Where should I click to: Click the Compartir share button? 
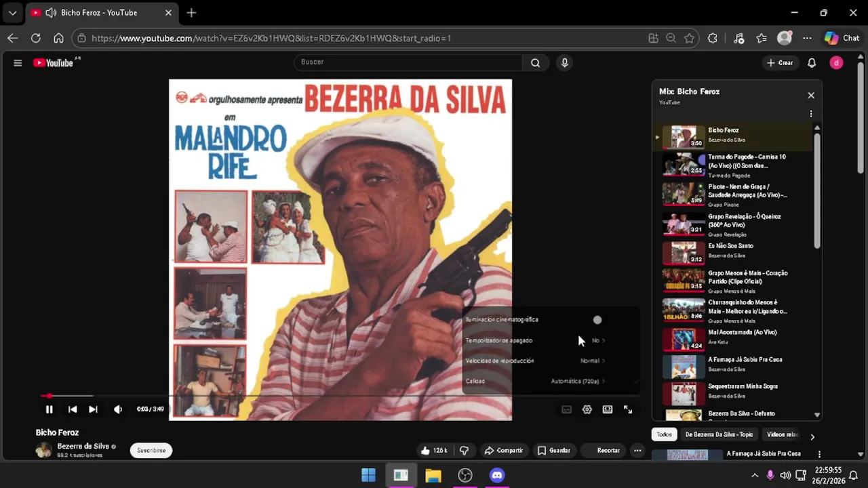point(503,450)
